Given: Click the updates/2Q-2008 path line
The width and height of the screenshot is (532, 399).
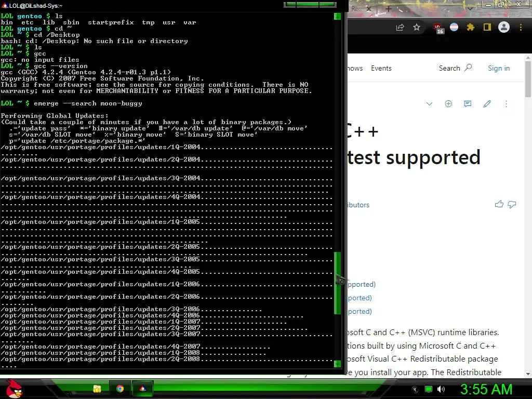Looking at the screenshot, I should tap(167, 360).
